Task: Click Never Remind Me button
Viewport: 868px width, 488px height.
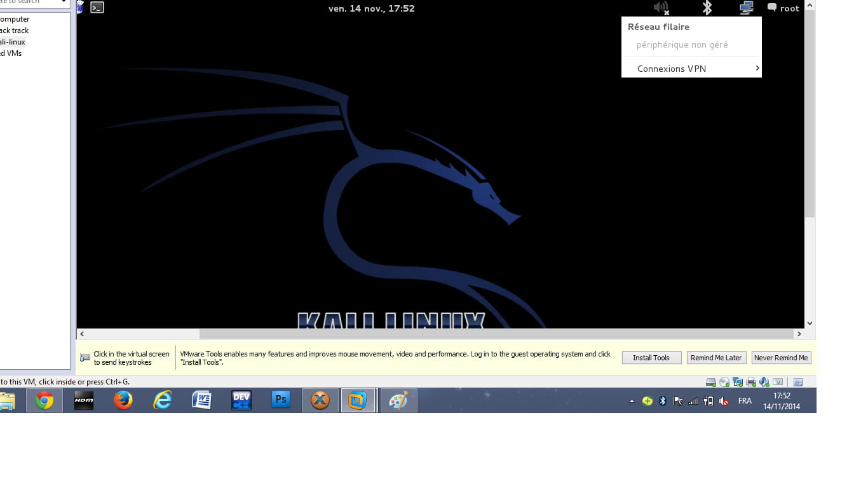Action: [781, 358]
